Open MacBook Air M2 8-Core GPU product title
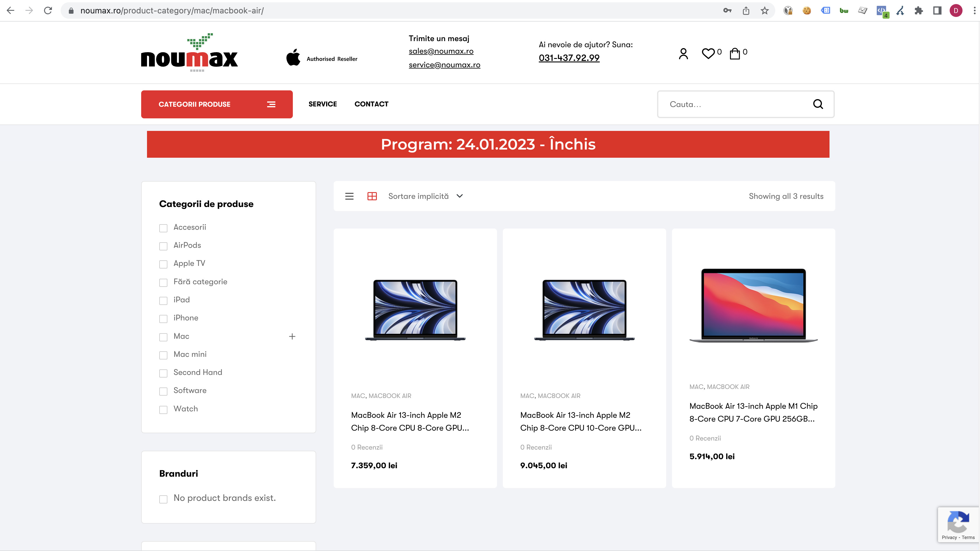This screenshot has height=551, width=980. click(410, 421)
